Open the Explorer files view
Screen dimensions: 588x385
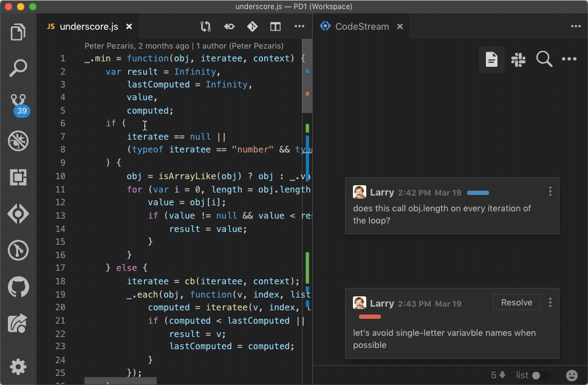pyautogui.click(x=18, y=32)
